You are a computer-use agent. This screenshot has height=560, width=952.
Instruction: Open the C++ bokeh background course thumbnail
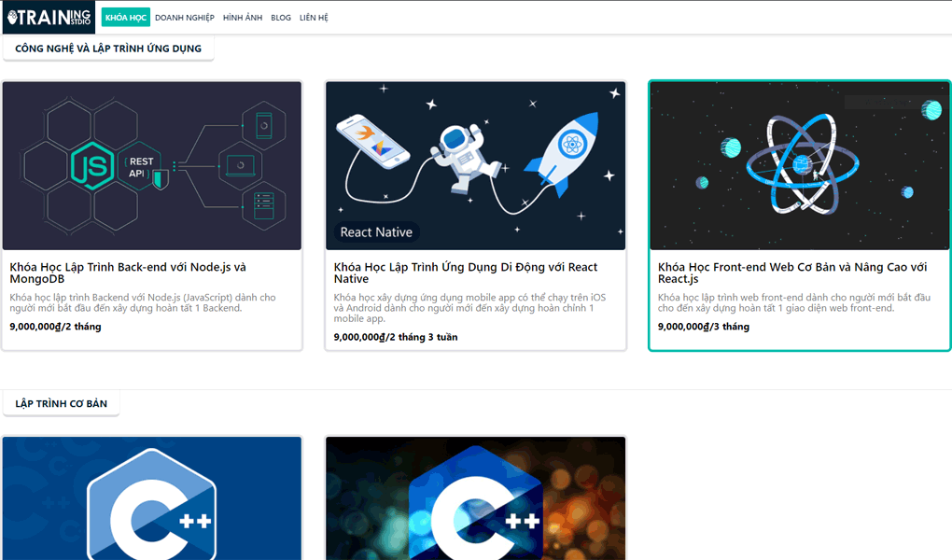click(475, 498)
